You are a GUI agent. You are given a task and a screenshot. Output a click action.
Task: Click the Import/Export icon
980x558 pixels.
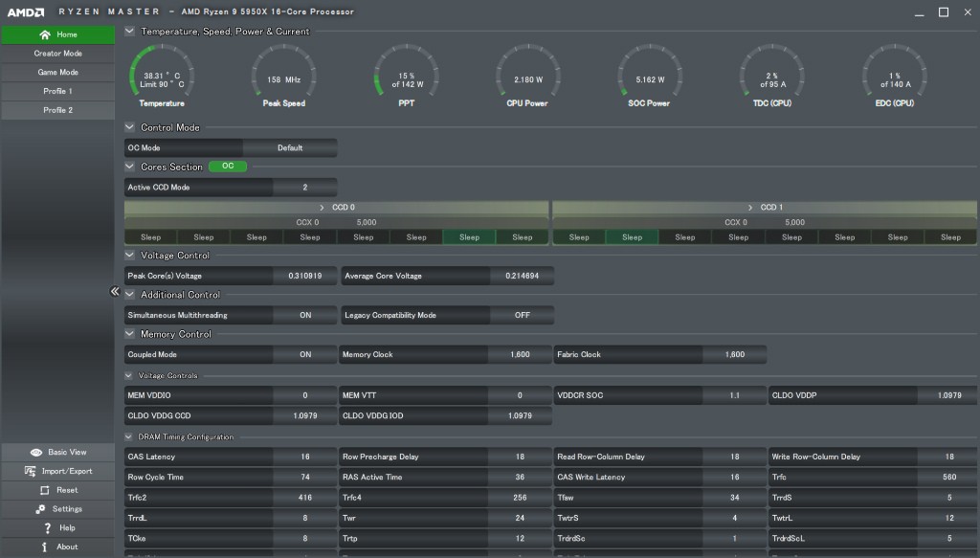[x=32, y=471]
